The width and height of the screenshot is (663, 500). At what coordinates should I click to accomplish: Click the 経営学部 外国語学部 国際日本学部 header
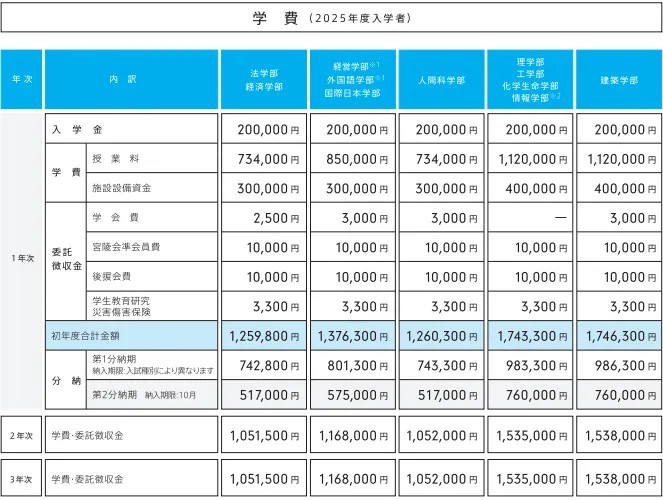353,79
